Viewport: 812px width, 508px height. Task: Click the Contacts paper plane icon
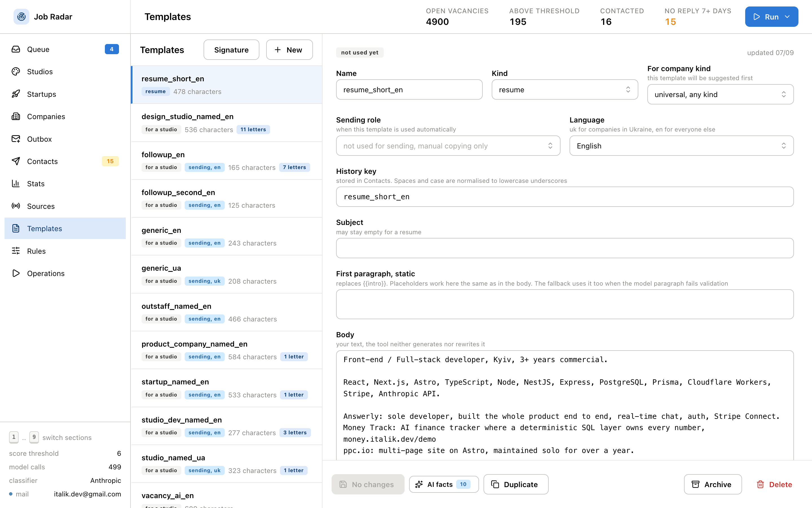(x=16, y=161)
